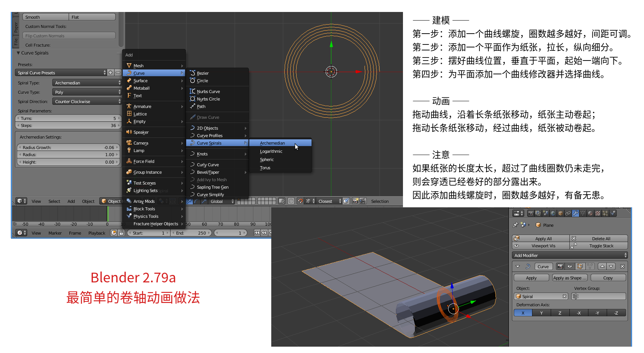
Task: Adjust the Radius Growth value slider
Action: coord(68,148)
